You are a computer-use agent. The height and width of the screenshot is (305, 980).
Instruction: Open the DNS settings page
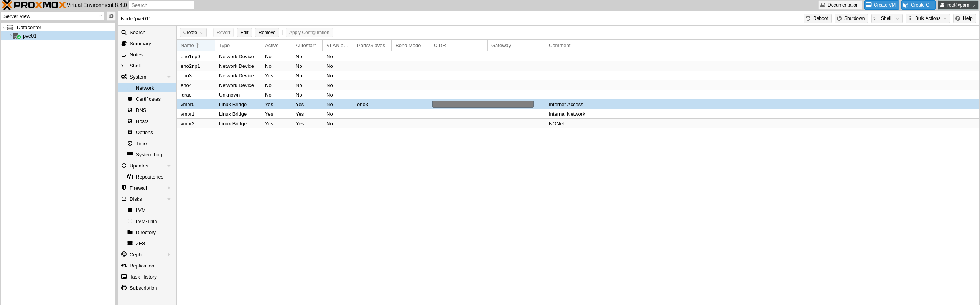click(141, 110)
